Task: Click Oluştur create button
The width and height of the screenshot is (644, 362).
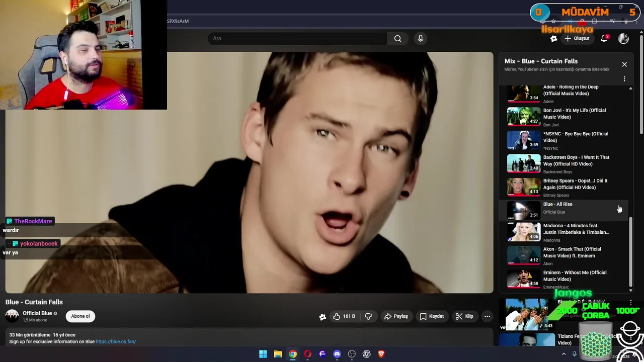Action: coord(577,38)
